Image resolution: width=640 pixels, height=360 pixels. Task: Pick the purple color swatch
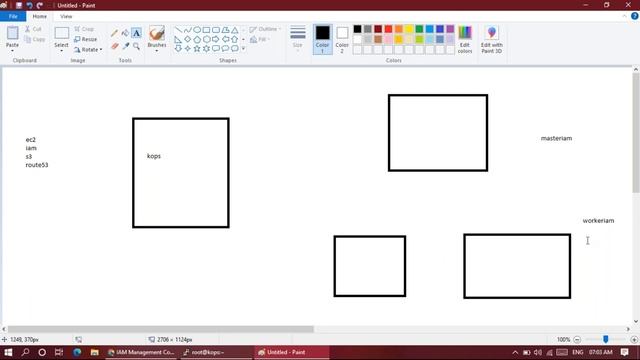(x=450, y=29)
